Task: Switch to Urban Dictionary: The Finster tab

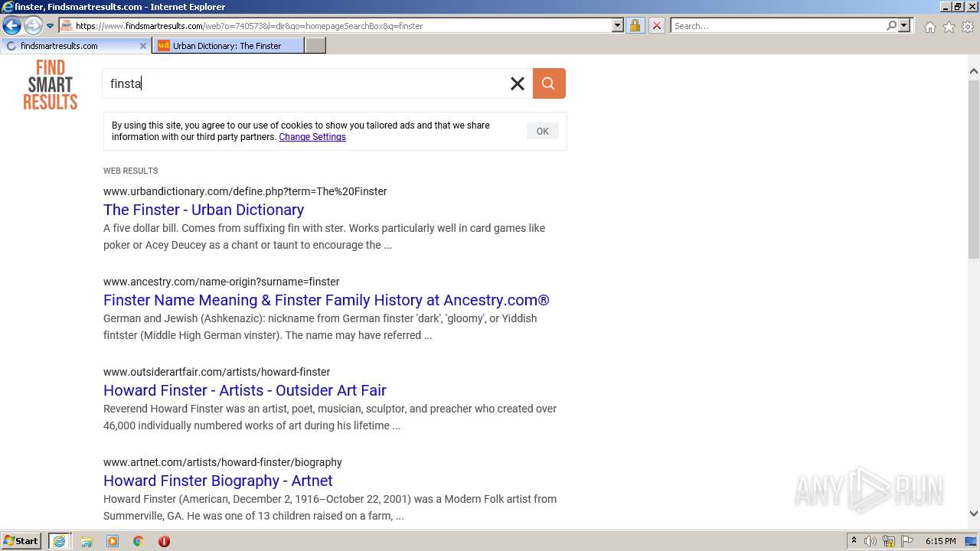Action: point(229,46)
